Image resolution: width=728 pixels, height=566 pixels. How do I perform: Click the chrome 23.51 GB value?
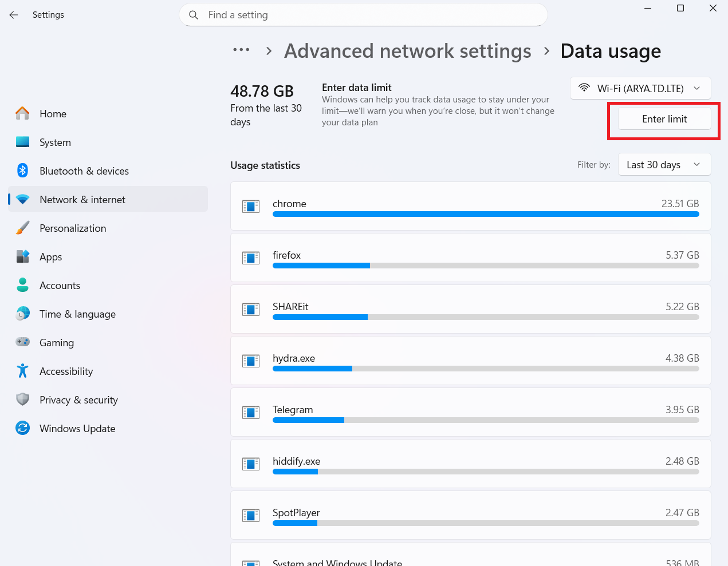(680, 204)
